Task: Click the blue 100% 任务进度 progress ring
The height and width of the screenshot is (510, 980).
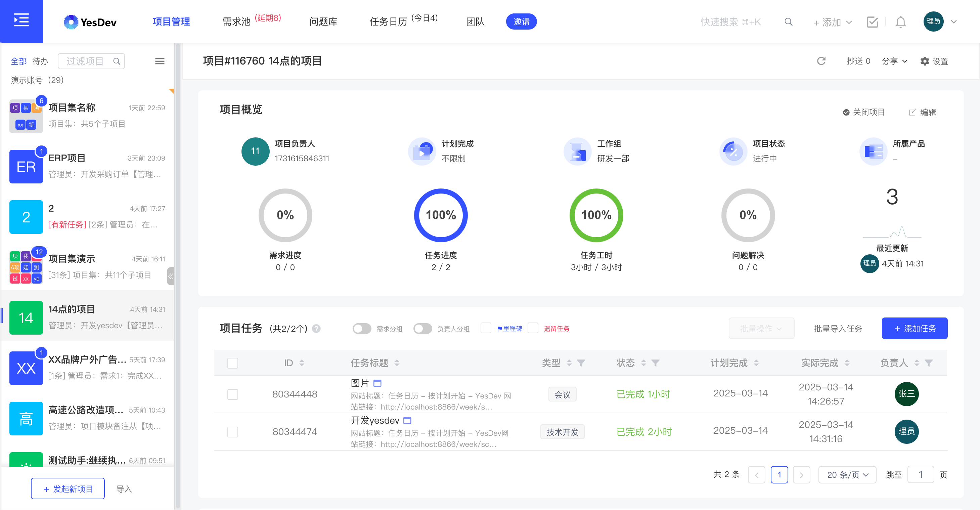Action: click(441, 215)
